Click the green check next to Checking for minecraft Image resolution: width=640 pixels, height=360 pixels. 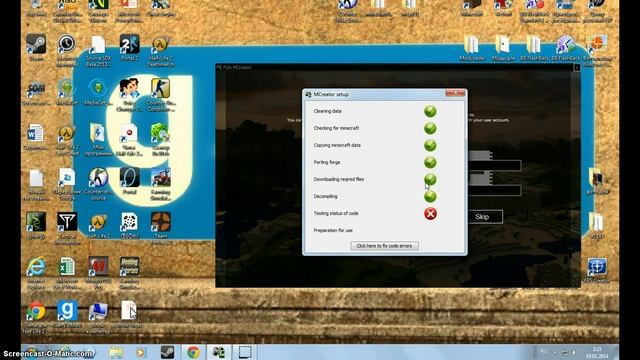430,129
